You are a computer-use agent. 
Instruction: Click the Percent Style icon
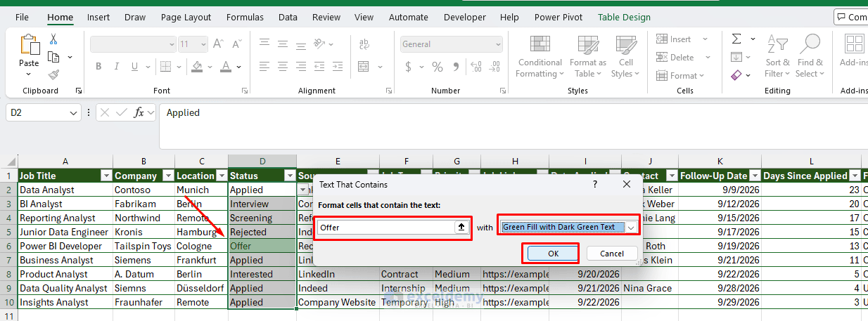438,67
